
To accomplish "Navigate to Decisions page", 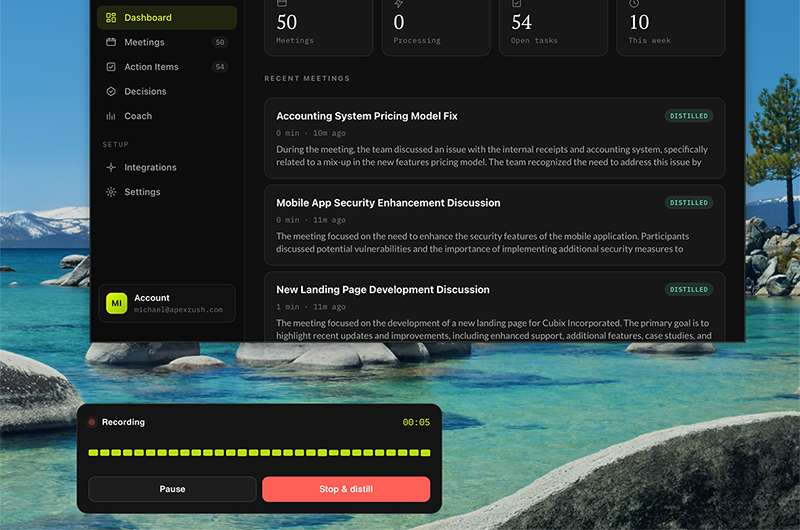I will 167,91.
